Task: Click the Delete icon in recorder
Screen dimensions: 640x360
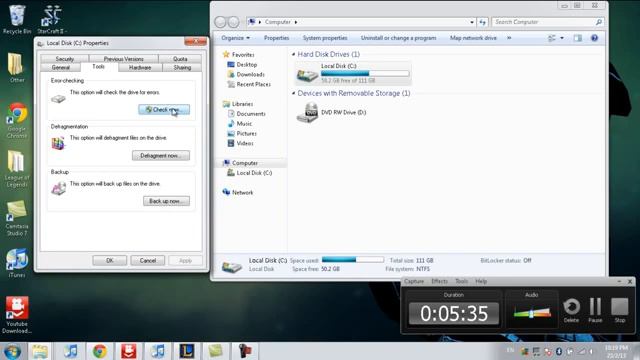Action: coord(571,310)
